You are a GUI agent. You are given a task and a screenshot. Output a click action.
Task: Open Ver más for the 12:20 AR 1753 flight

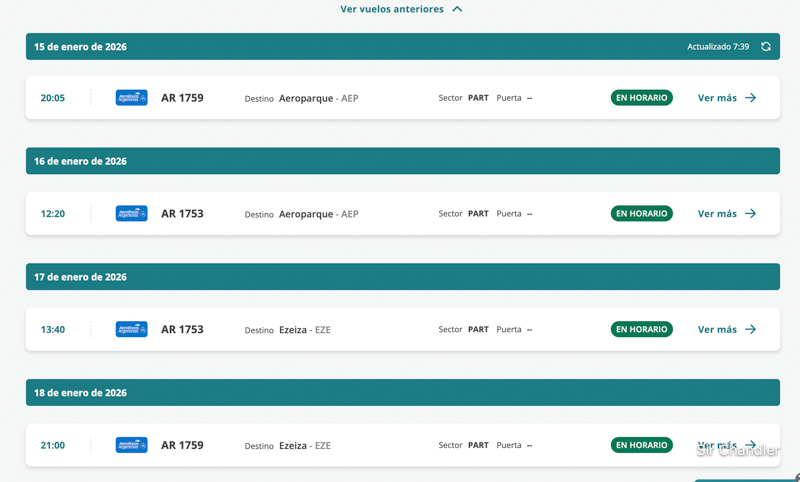[717, 214]
